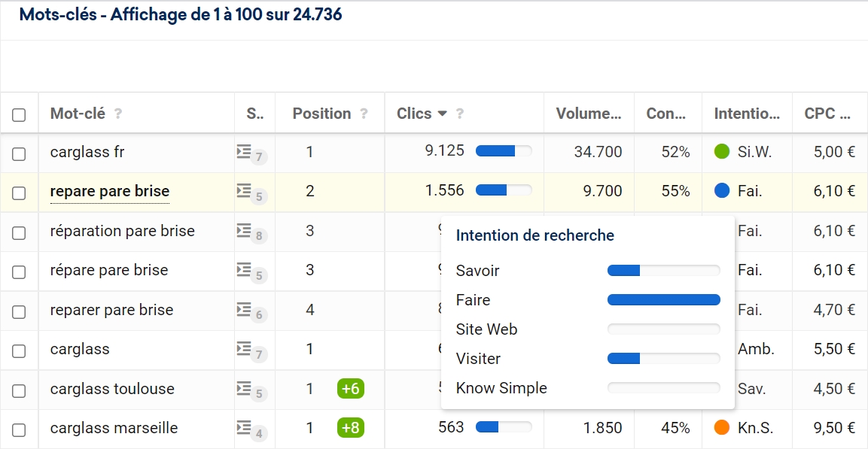Viewport: 868px width, 449px height.
Task: Click the Know Simple intent bar
Action: click(x=664, y=387)
